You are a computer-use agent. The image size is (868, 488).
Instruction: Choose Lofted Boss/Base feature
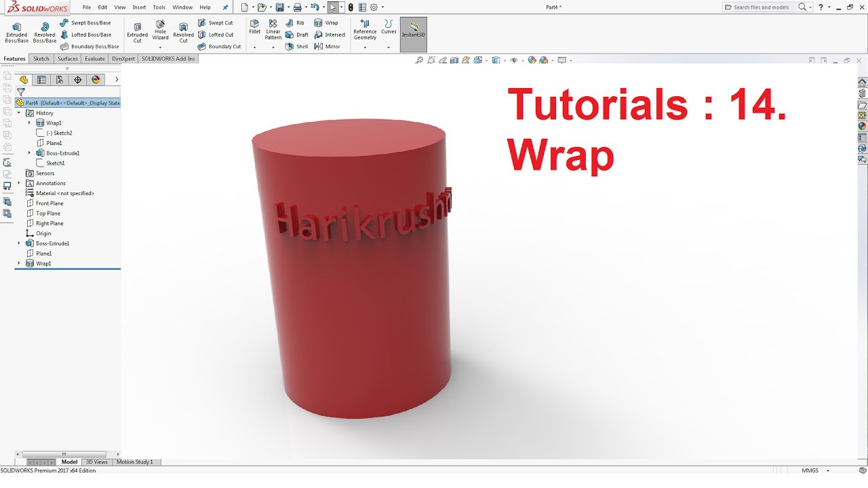click(85, 35)
